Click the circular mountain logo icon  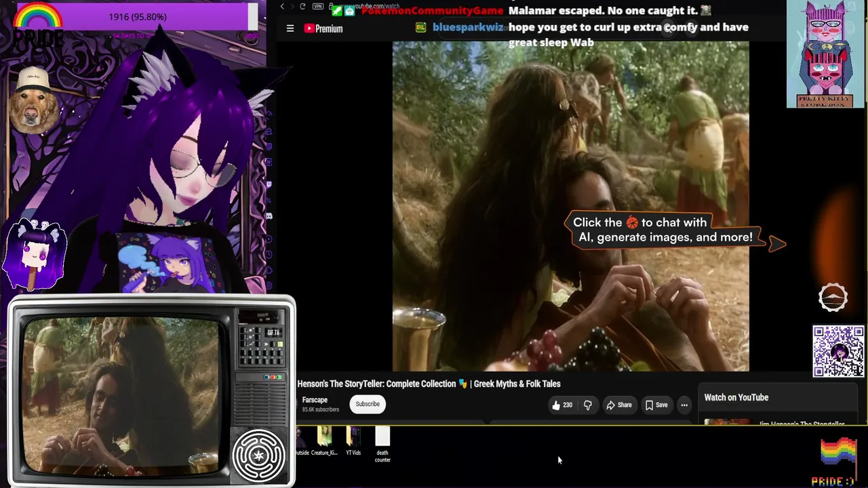tap(833, 298)
